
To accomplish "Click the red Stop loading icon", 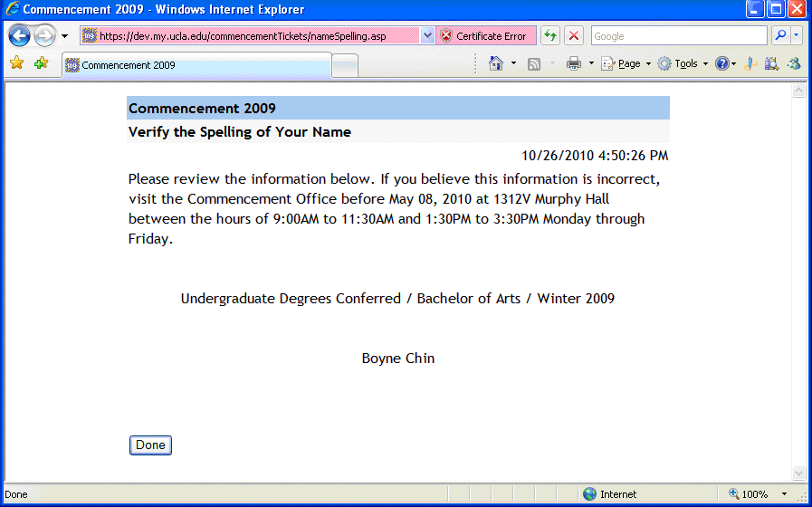I will pyautogui.click(x=574, y=36).
